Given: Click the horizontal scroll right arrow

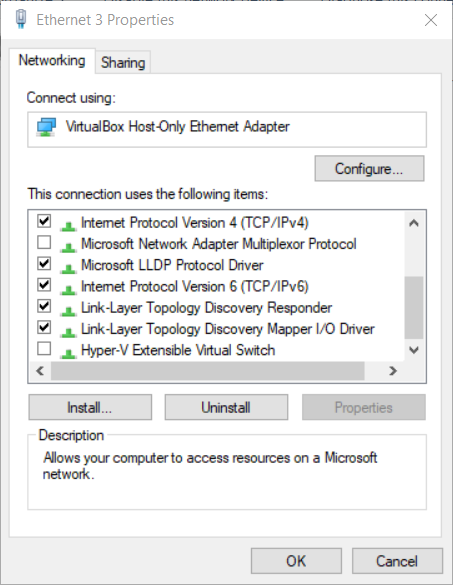Looking at the screenshot, I should tap(393, 370).
